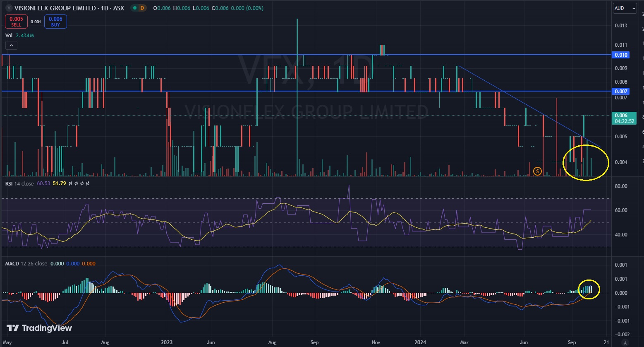Click the 0.006 BUY button
This screenshot has width=644, height=347.
click(55, 22)
